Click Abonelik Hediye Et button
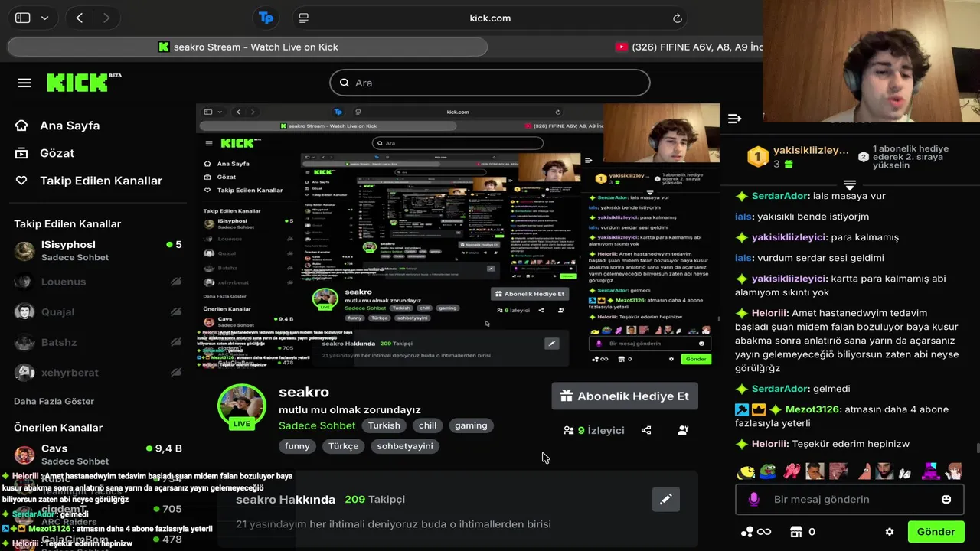Viewport: 980px width, 551px height. pos(625,396)
